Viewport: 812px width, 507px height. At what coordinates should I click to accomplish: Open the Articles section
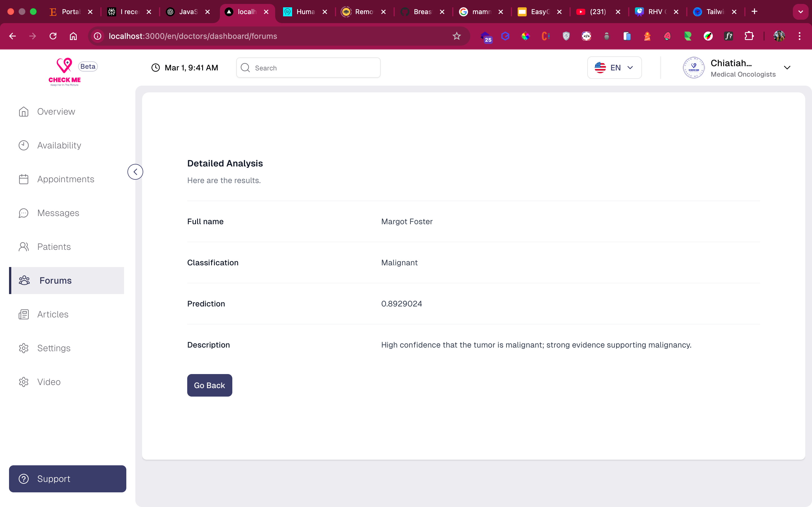click(53, 314)
